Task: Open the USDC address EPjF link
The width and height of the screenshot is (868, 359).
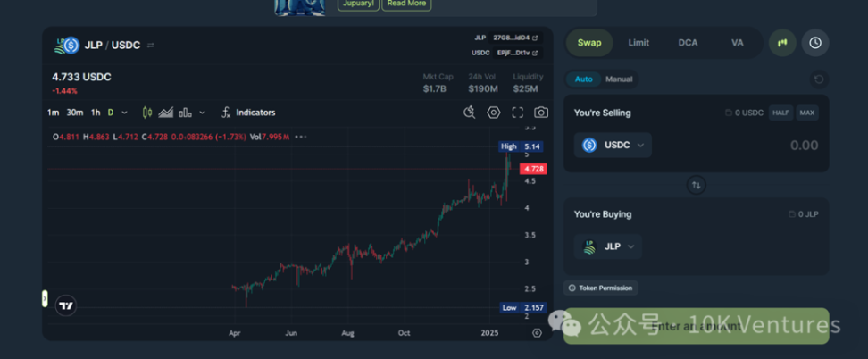Action: point(517,53)
